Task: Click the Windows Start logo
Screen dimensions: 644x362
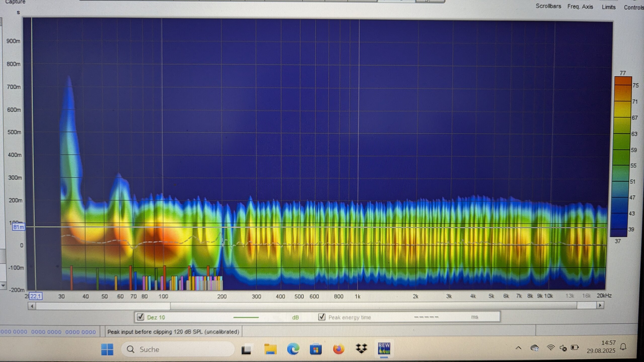Action: pyautogui.click(x=107, y=349)
